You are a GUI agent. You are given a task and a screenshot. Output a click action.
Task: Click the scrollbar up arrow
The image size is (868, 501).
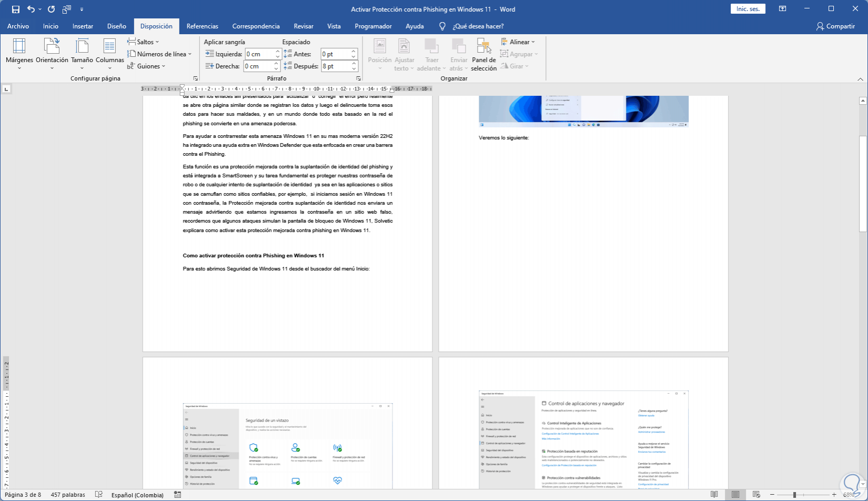[x=863, y=101]
